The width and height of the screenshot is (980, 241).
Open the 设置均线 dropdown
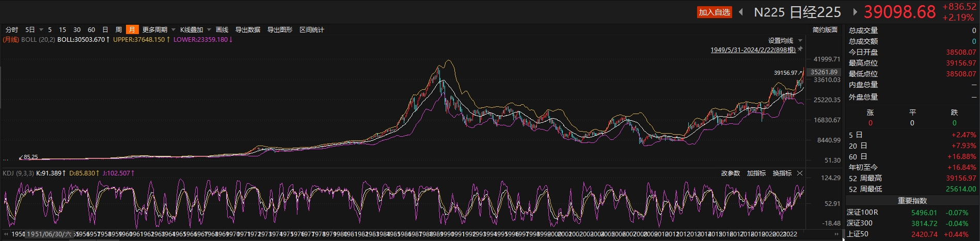click(x=800, y=41)
